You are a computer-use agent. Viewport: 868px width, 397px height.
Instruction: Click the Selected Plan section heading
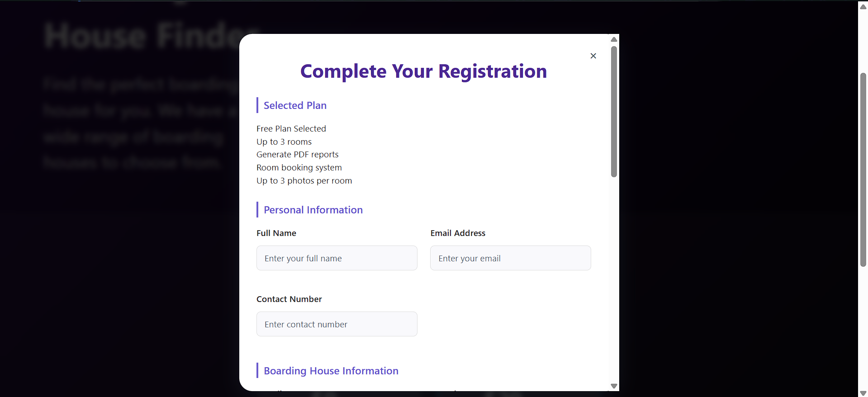tap(295, 105)
